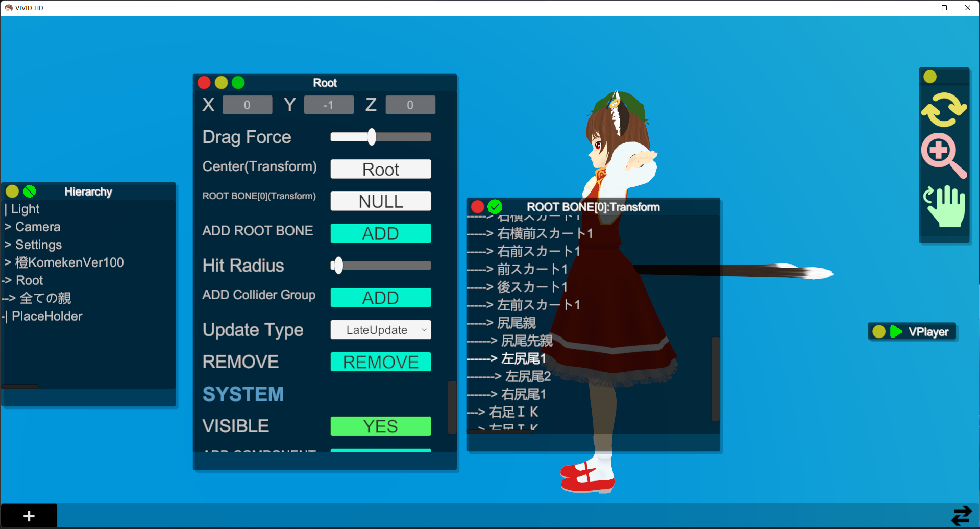Viewport: 980px width, 529px height.
Task: Select the hand pan tool
Action: point(944,206)
